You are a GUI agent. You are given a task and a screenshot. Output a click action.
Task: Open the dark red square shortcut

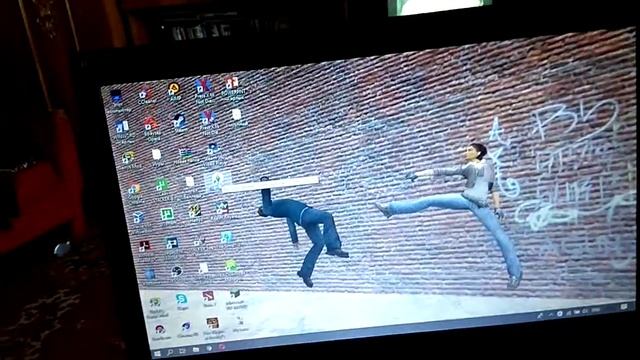click(144, 246)
